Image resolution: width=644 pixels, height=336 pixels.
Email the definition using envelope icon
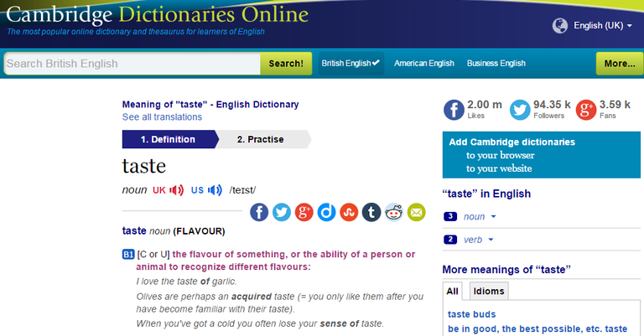click(417, 212)
